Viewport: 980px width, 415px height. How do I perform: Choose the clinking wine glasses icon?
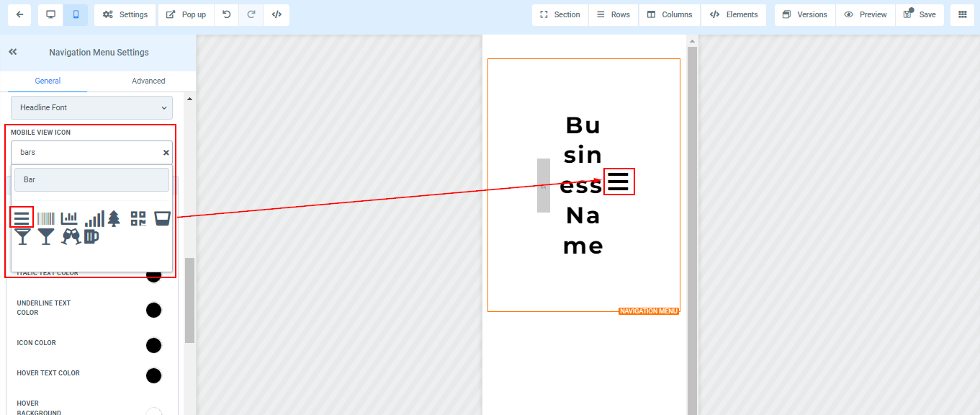[x=71, y=236]
